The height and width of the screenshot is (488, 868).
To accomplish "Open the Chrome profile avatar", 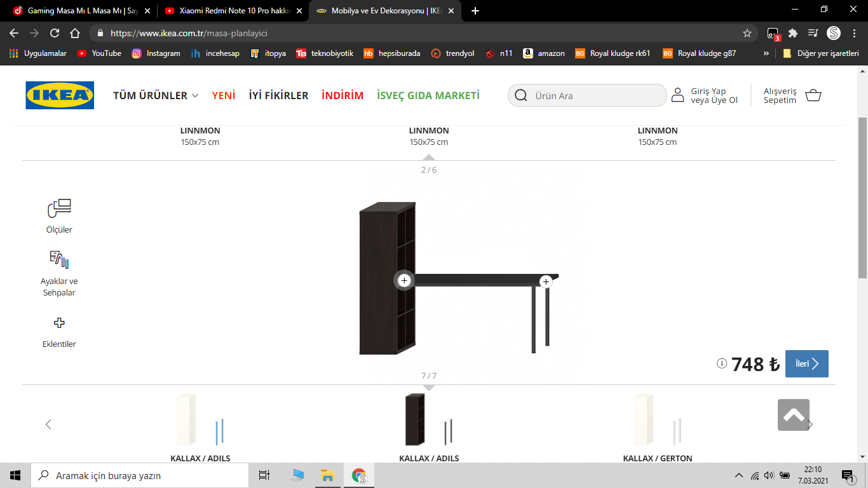I will click(834, 33).
